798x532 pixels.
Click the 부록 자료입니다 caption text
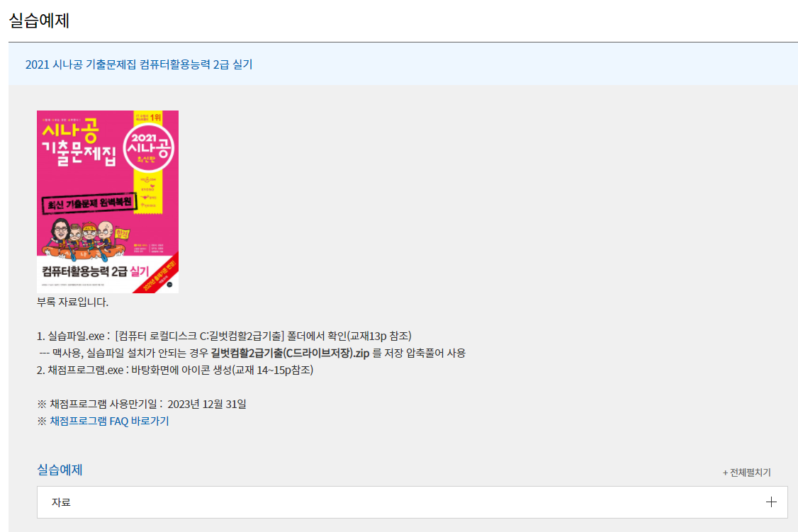72,302
